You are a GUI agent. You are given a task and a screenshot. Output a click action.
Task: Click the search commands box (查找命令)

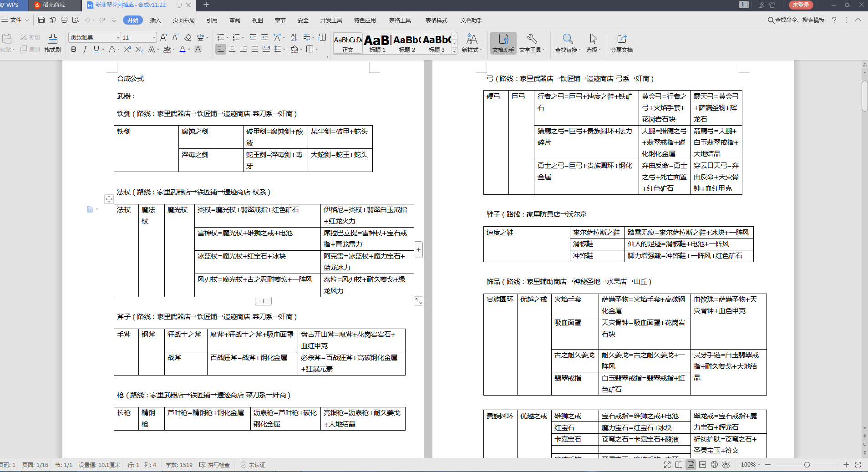tap(796, 20)
